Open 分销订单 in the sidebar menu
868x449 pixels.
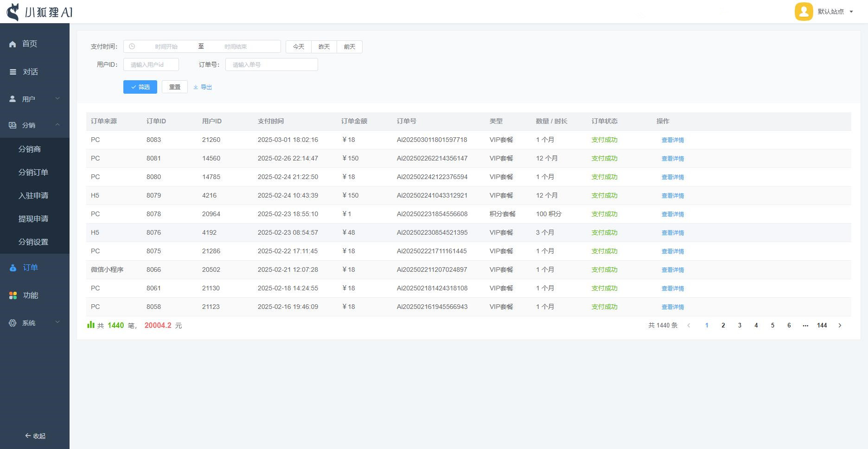coord(33,172)
